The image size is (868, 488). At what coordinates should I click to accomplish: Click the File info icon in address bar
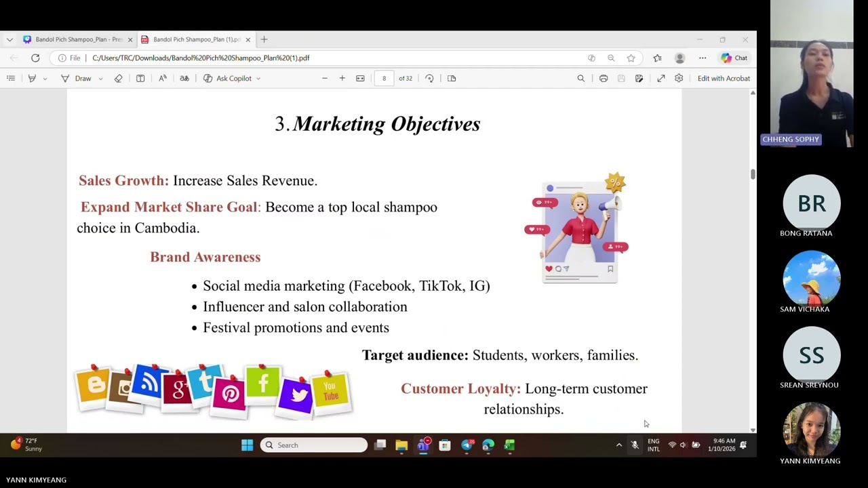coord(70,58)
